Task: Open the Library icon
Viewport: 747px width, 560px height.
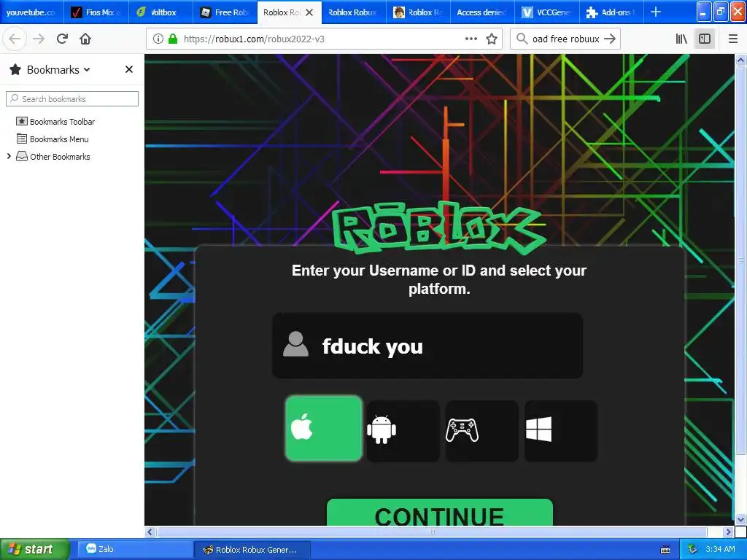Action: tap(681, 39)
